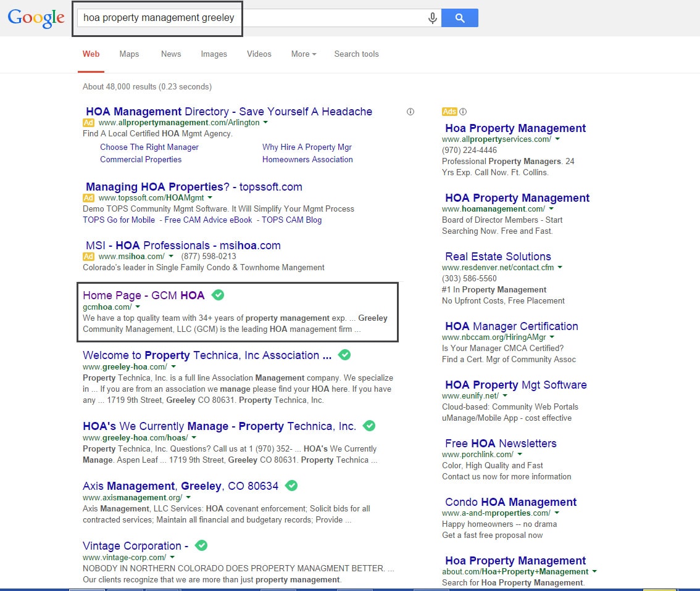Image resolution: width=700 pixels, height=591 pixels.
Task: Expand arrow next to axismanagement.org URL
Action: (x=188, y=497)
